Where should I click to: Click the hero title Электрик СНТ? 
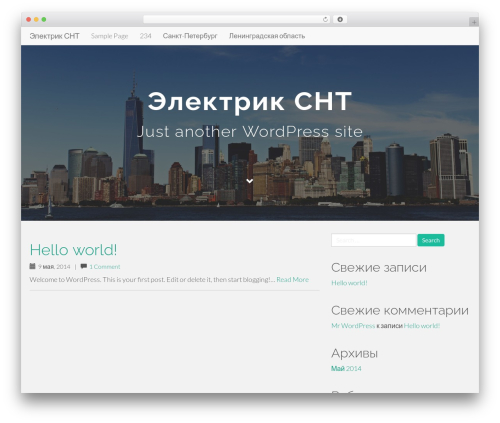click(x=250, y=101)
